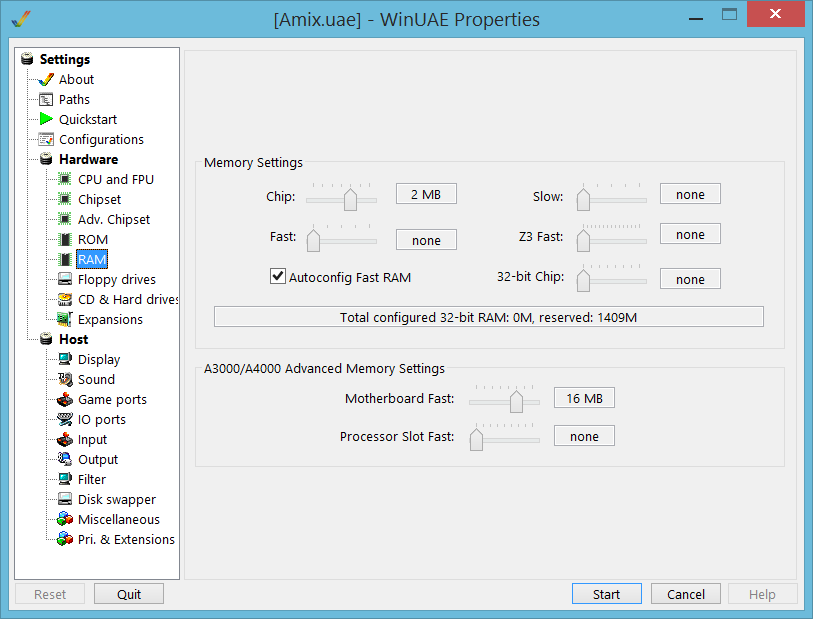This screenshot has height=619, width=813.
Task: Click the Motherboard Fast 16 MB field
Action: point(584,398)
